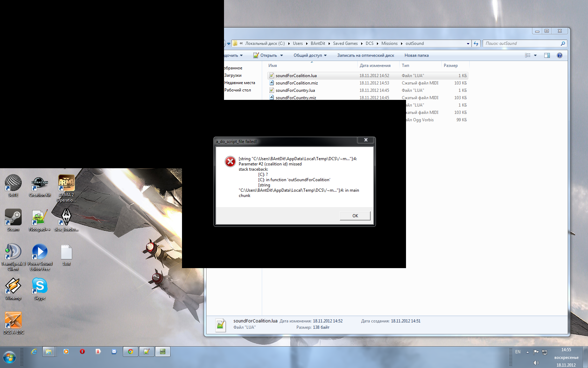Select the file soundForCoalition.lua

click(x=367, y=76)
